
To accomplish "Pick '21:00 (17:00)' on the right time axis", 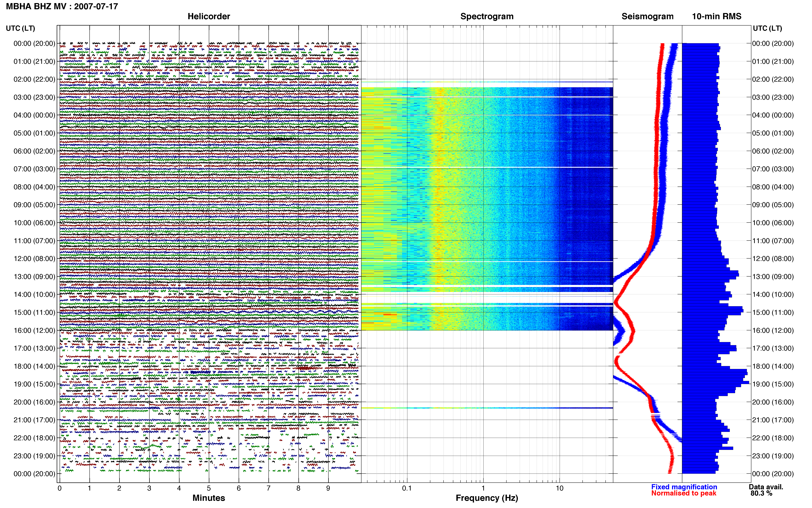I will [773, 420].
